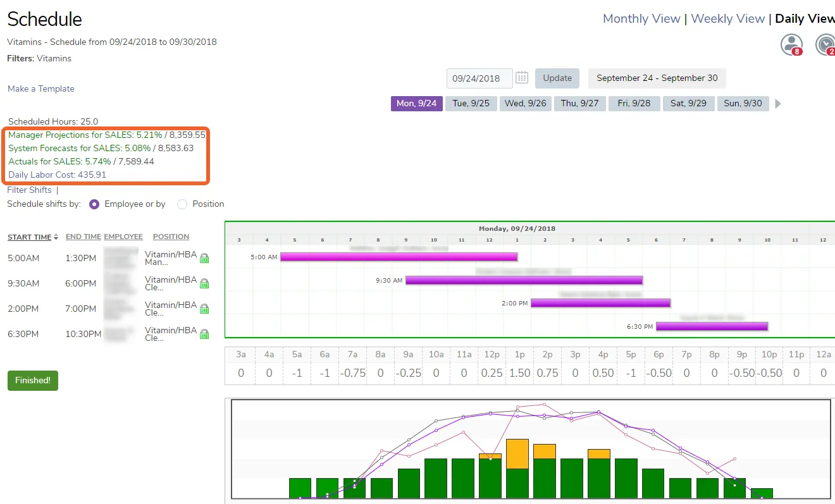Click the lock icon on the 9:30AM shift

tap(204, 284)
